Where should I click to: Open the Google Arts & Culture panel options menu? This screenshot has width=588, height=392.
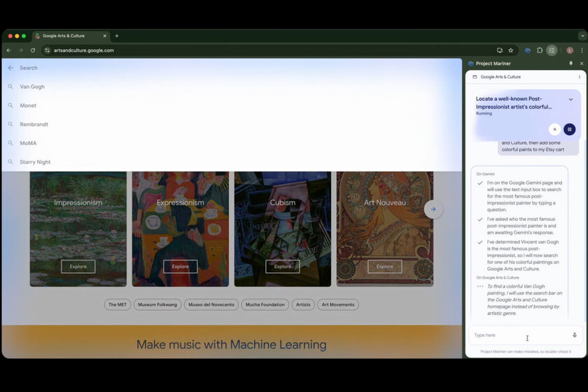pos(579,77)
